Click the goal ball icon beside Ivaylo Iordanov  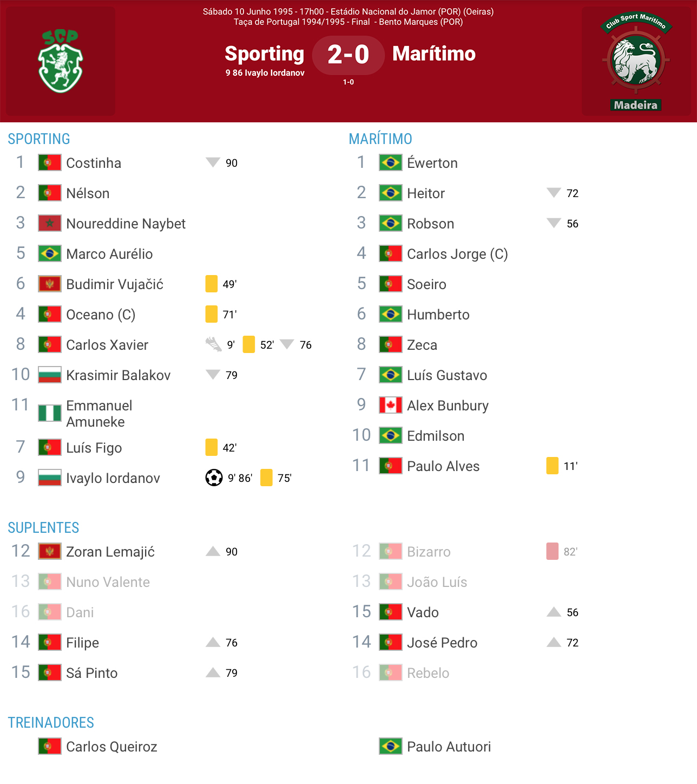[x=214, y=478]
